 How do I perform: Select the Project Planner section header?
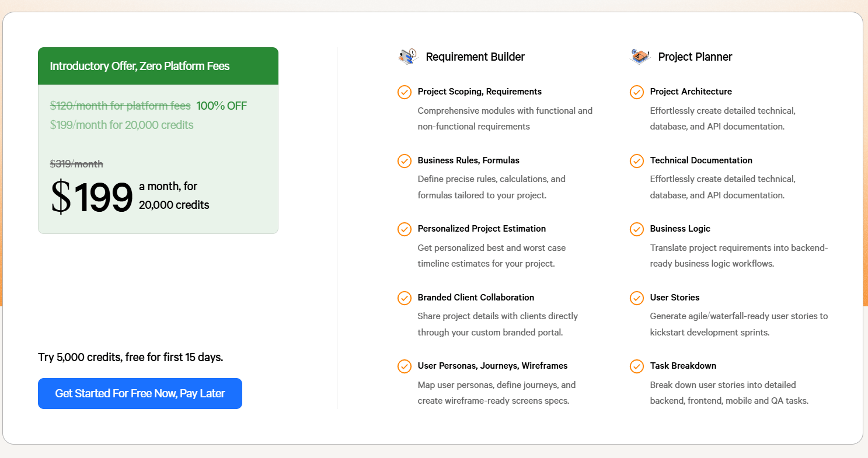point(695,57)
